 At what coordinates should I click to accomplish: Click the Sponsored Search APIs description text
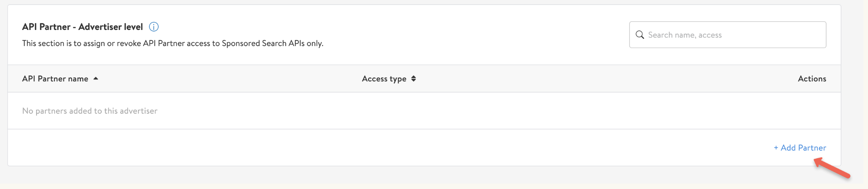[x=173, y=43]
